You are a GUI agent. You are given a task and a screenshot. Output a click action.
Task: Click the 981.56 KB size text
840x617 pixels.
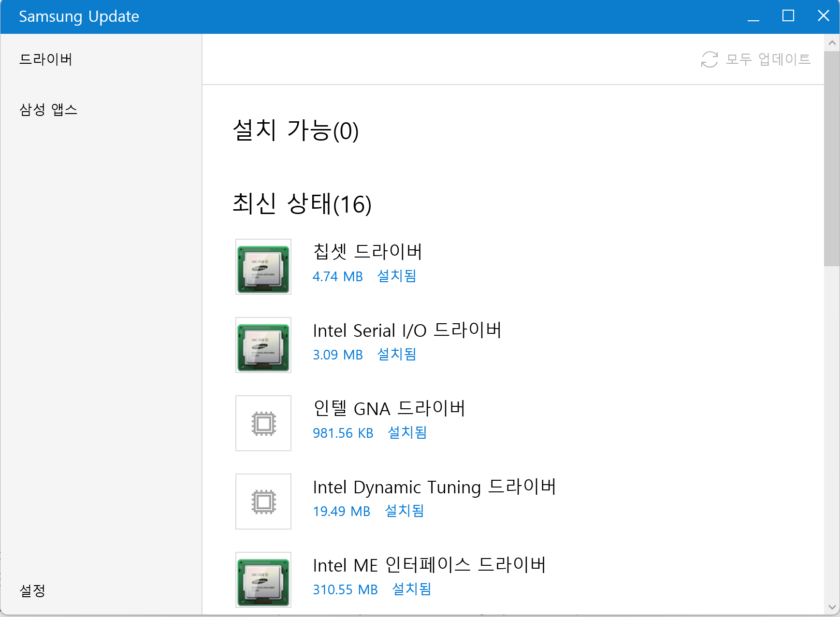click(x=343, y=433)
